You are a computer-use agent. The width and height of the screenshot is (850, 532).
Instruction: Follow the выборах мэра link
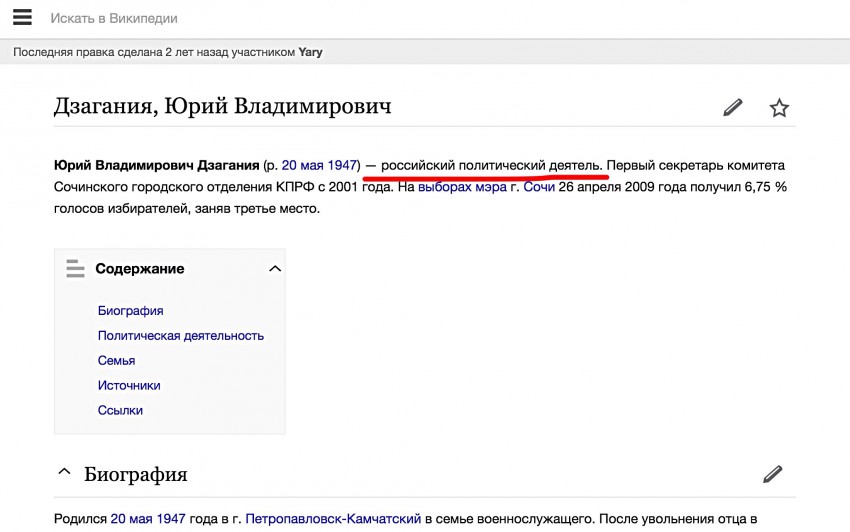pos(462,187)
